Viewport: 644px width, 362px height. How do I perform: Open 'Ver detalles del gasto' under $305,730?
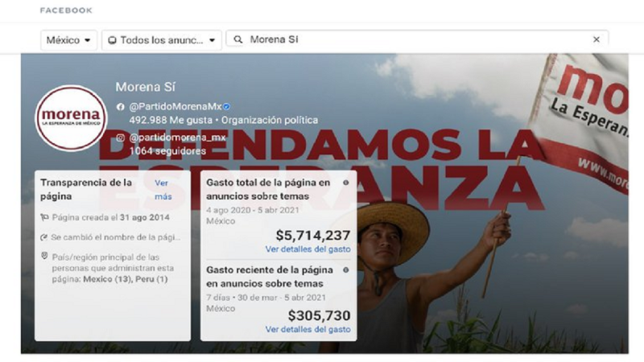click(x=308, y=329)
